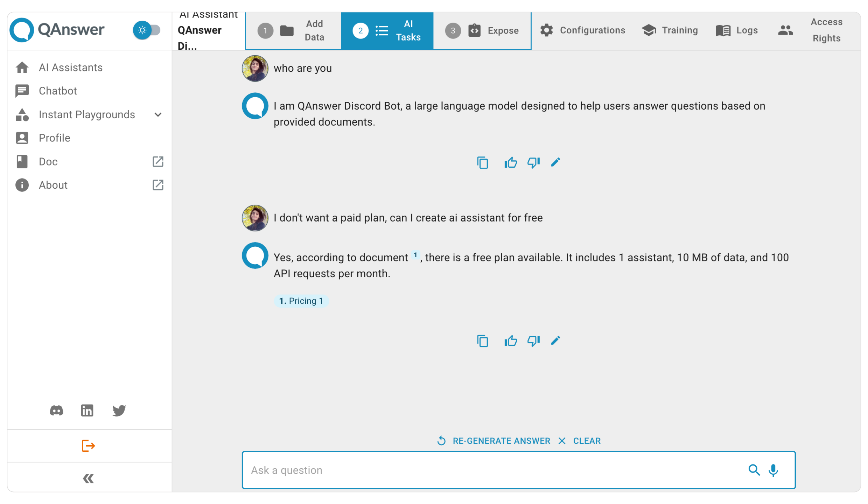Image resolution: width=868 pixels, height=504 pixels.
Task: Open the Discord community icon
Action: coord(56,410)
